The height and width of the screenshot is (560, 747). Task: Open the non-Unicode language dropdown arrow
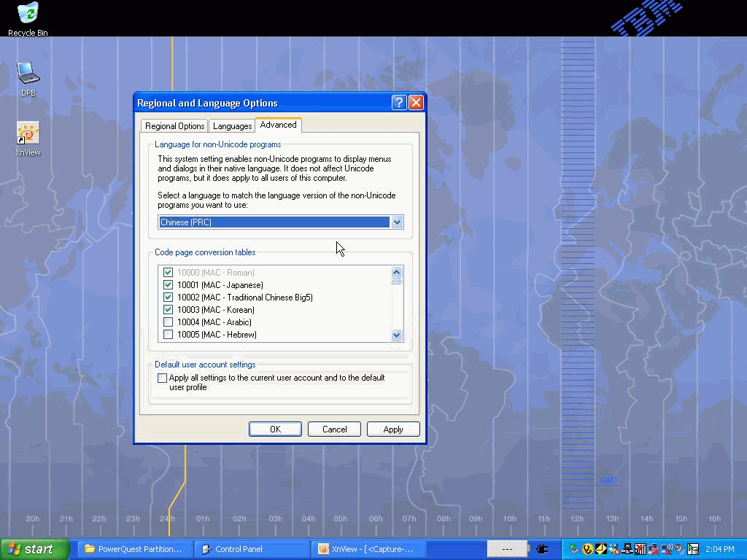(x=397, y=222)
